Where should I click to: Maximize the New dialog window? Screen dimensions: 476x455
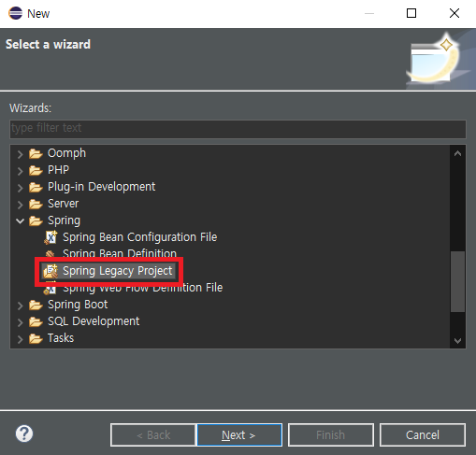pos(411,13)
